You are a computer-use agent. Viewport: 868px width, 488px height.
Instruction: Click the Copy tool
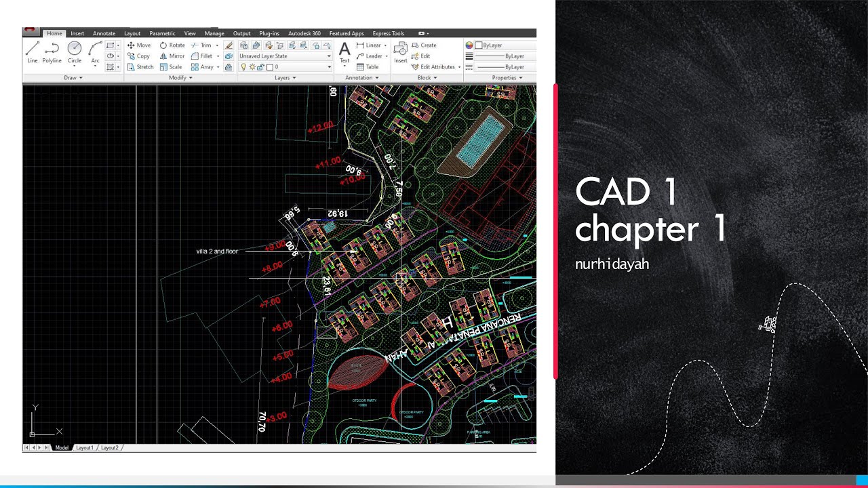139,56
